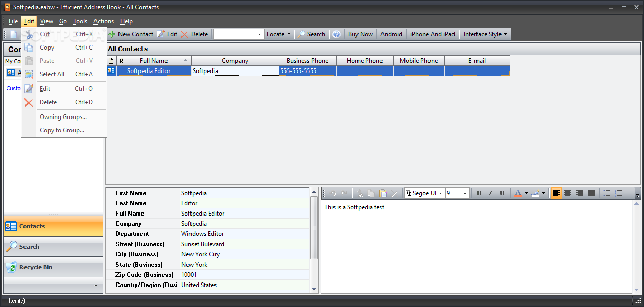This screenshot has height=307, width=644.
Task: Set notes alignment to right
Action: 580,193
